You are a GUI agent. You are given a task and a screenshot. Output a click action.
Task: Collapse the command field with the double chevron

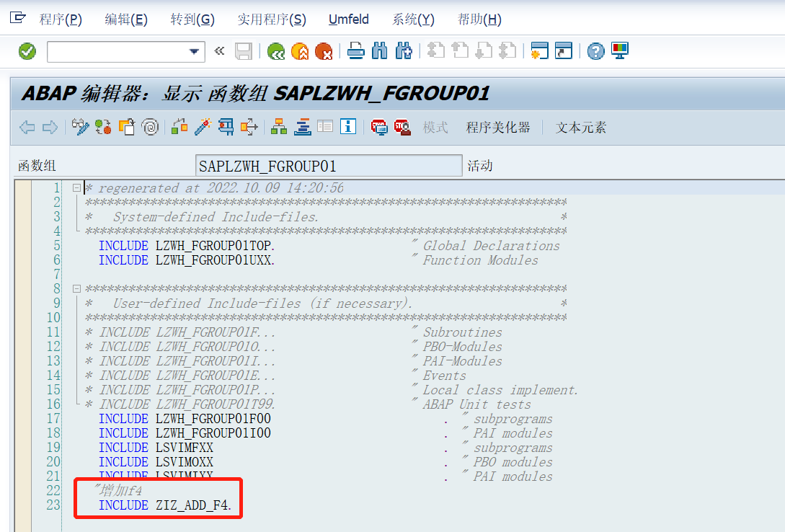click(x=219, y=50)
